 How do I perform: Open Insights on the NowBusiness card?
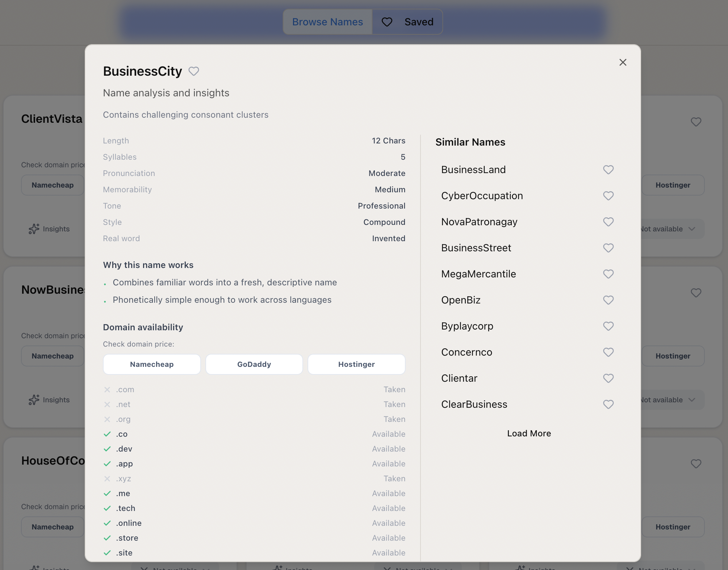[49, 400]
